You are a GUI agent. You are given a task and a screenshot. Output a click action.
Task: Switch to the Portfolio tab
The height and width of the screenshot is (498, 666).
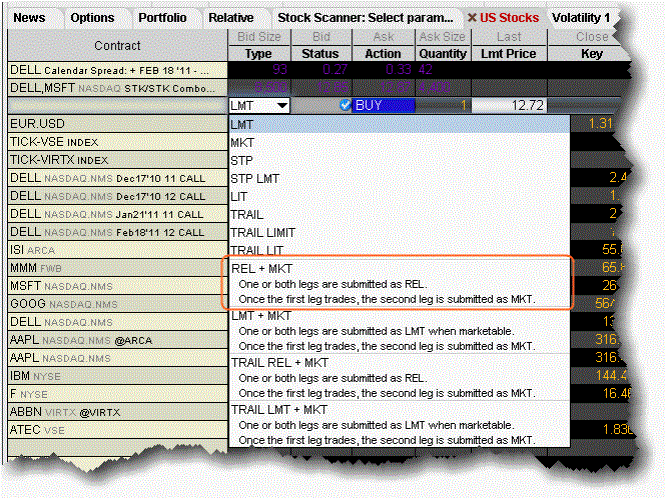[x=162, y=18]
